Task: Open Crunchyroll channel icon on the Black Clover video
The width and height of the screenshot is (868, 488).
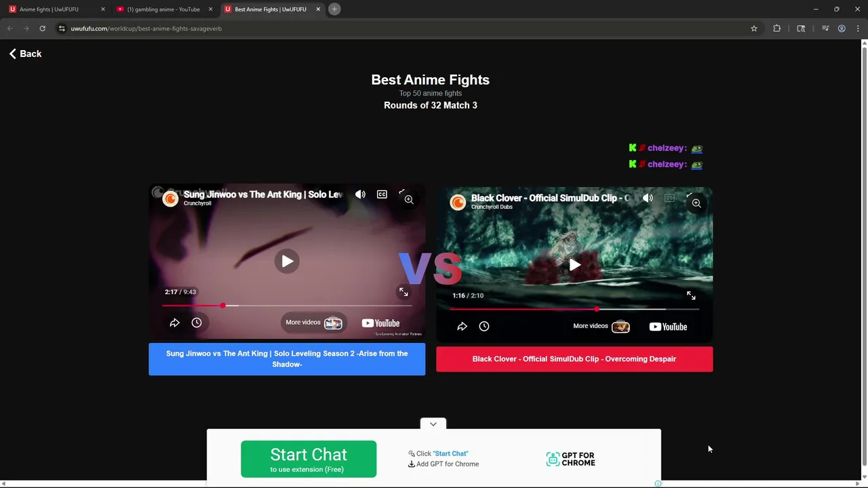Action: pos(458,202)
